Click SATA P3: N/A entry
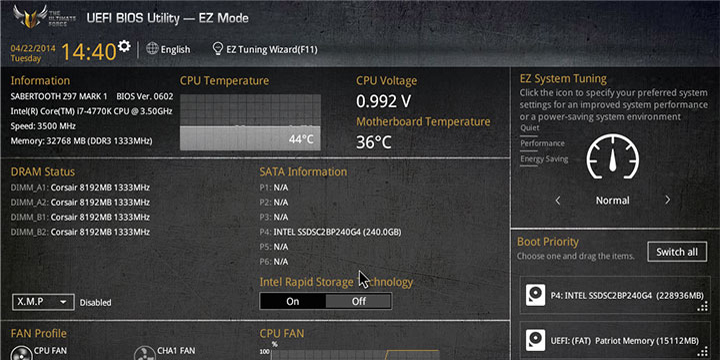Screen dimensions: 720x360 click(x=274, y=217)
